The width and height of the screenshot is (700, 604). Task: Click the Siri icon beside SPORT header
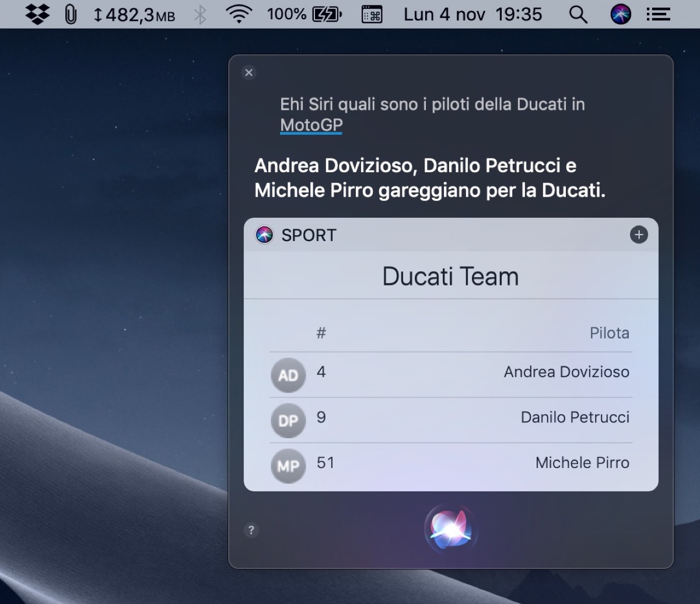265,235
